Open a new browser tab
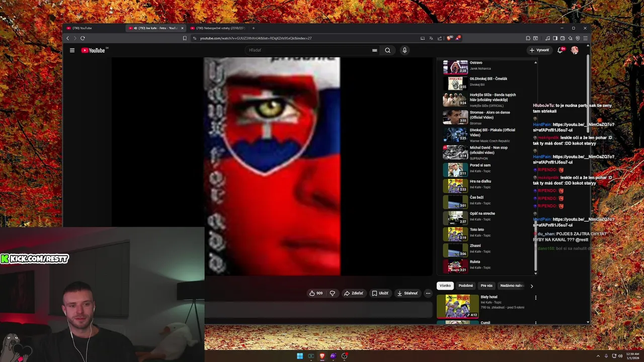Screen dimensions: 644x362 254,28
